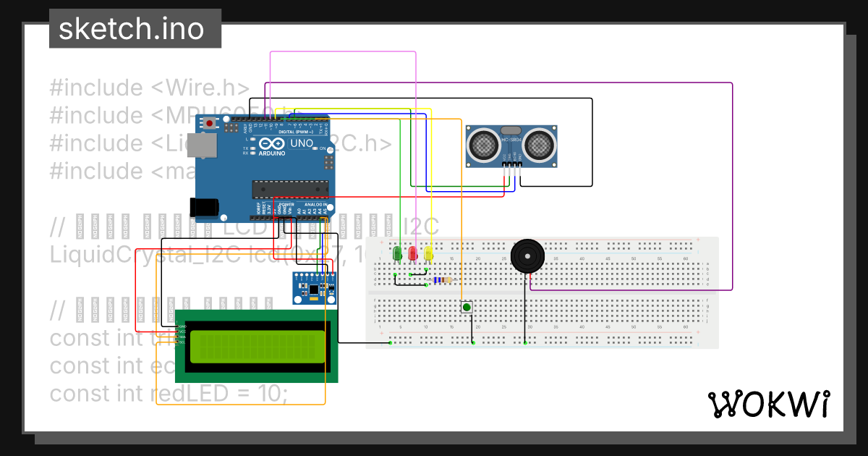Select the yellow LED on breadboard

click(428, 254)
